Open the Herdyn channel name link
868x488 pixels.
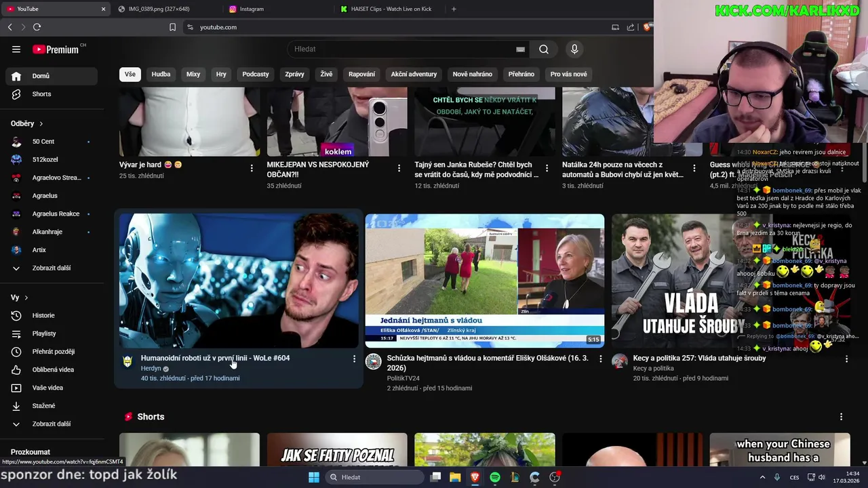pos(151,369)
